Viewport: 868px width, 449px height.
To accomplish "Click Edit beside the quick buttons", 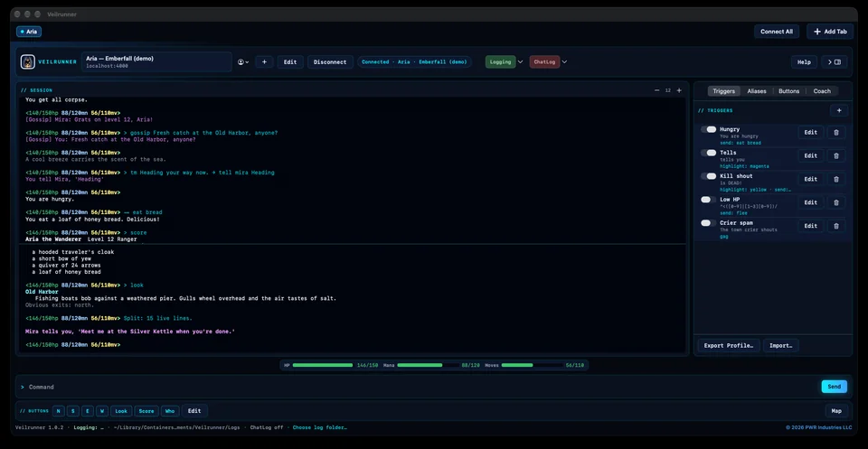I will pos(194,411).
